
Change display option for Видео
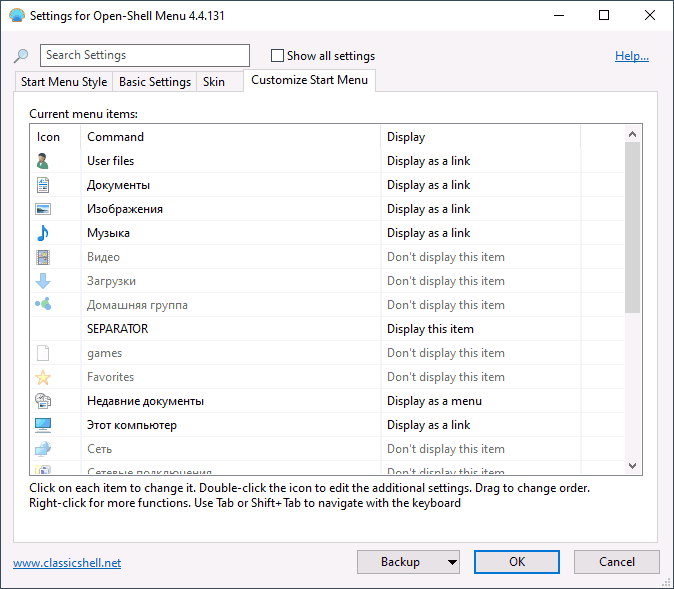(446, 257)
